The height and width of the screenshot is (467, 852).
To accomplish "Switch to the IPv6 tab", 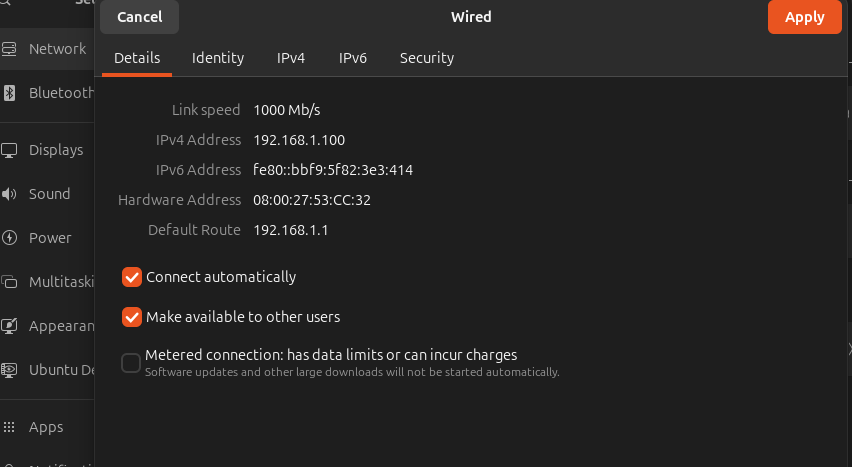I will click(353, 58).
